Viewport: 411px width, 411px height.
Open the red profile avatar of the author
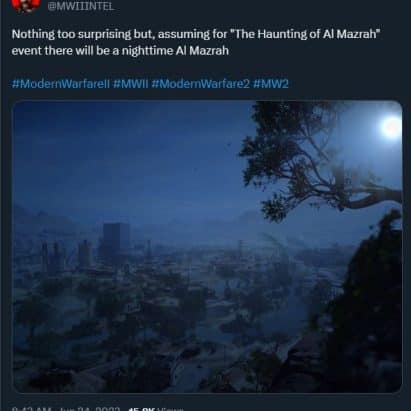pyautogui.click(x=25, y=5)
